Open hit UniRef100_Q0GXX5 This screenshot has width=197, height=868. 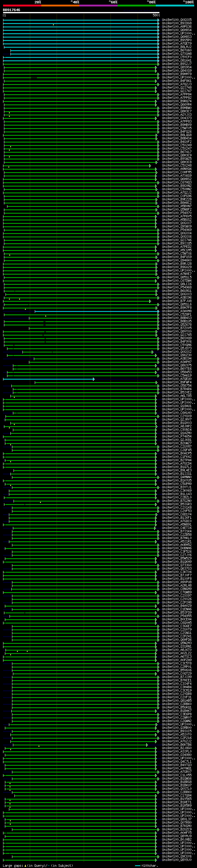(176, 20)
